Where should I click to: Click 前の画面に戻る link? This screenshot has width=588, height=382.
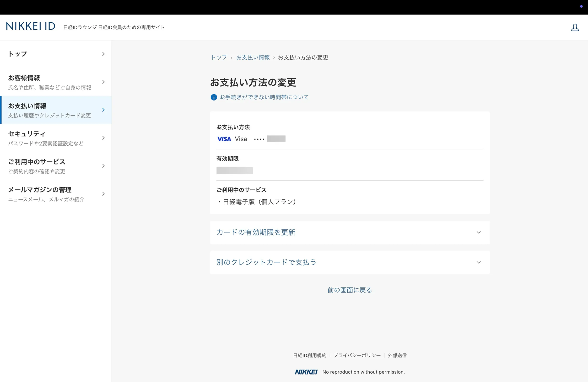pyautogui.click(x=350, y=290)
